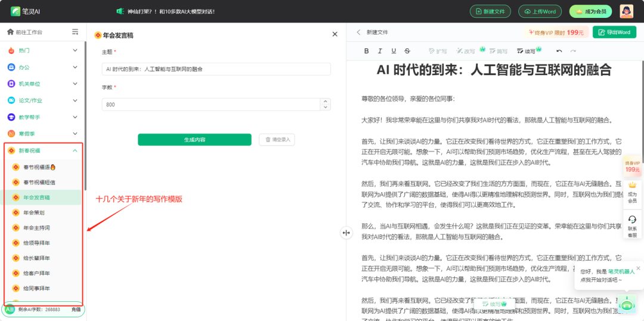Click the 神仙打架 announcement banner
Screen dimensions: 644x321
(166, 11)
